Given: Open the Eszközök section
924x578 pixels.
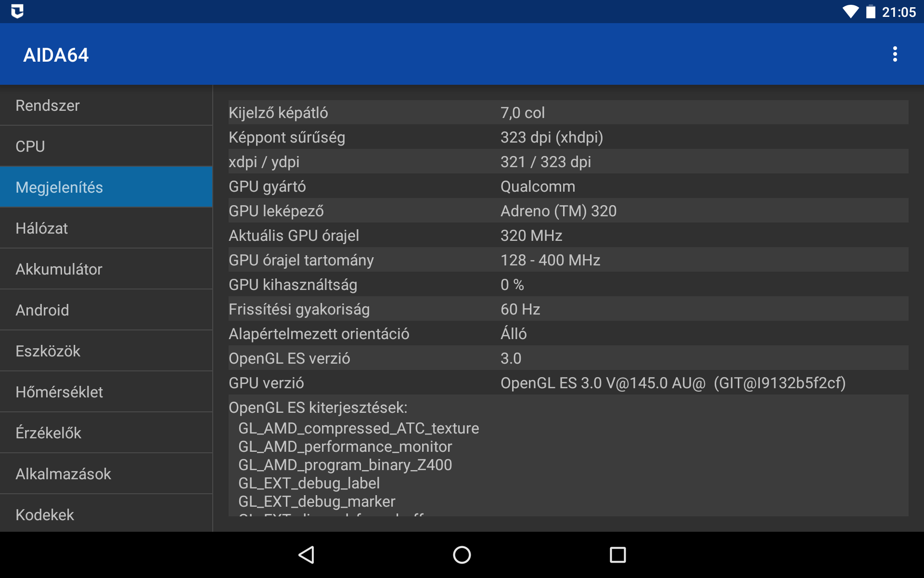Looking at the screenshot, I should tap(106, 351).
